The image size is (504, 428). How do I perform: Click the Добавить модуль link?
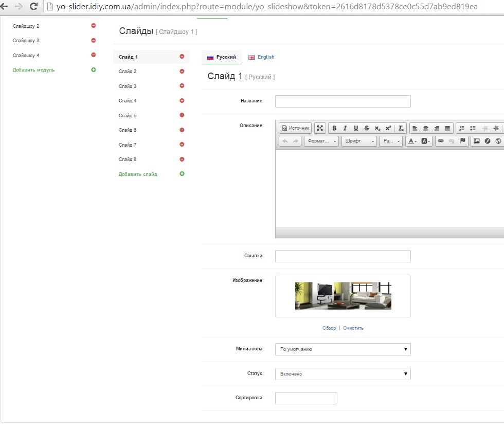tap(34, 70)
